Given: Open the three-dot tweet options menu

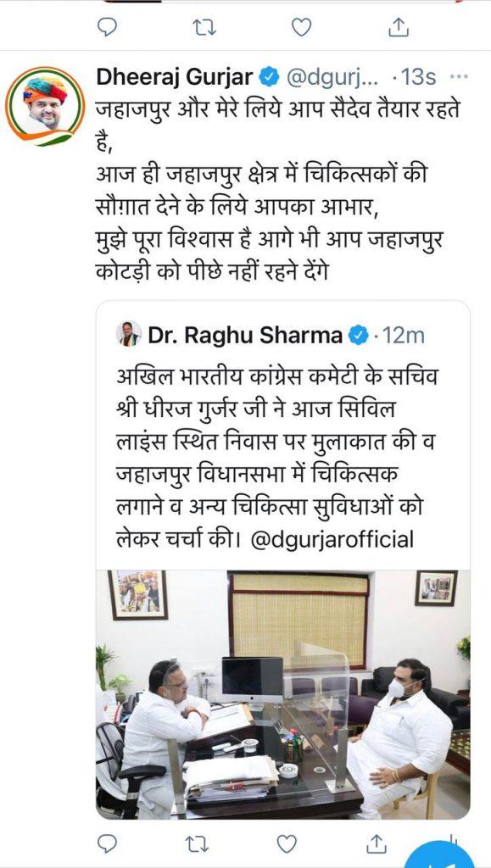Looking at the screenshot, I should tap(459, 77).
